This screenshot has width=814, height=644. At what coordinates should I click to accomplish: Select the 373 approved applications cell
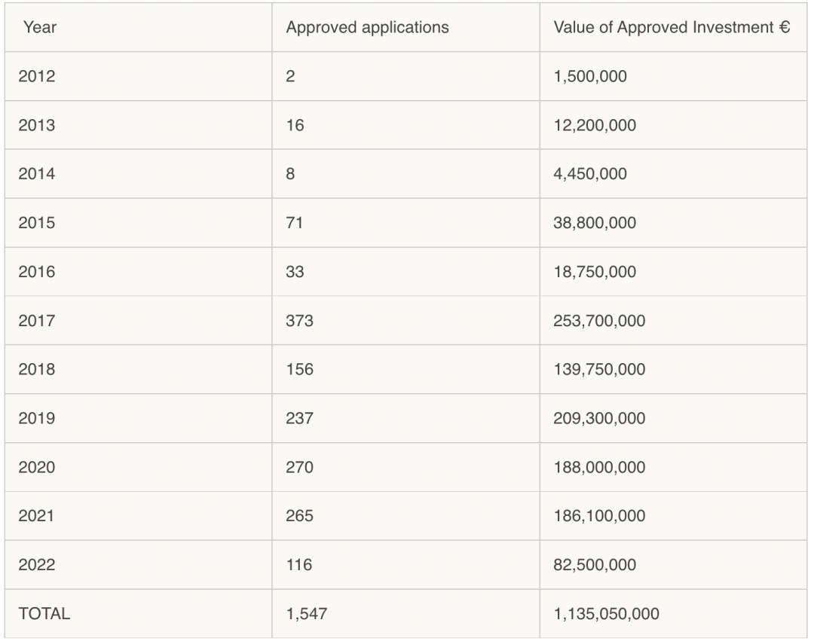tap(299, 321)
